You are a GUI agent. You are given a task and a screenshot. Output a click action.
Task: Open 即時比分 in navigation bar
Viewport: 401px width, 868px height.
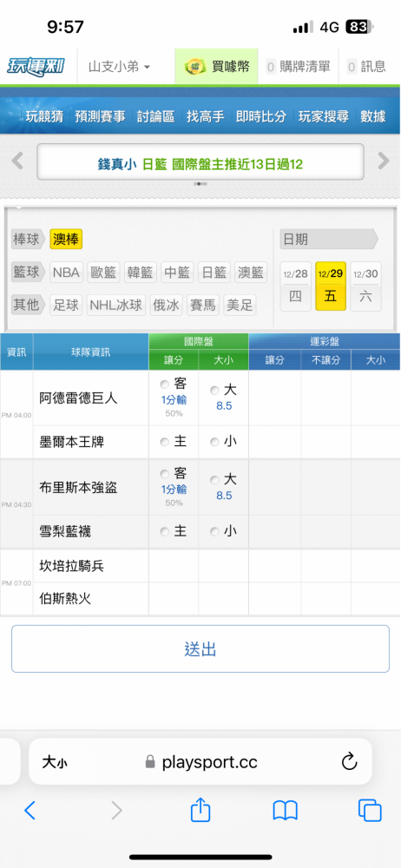click(261, 116)
